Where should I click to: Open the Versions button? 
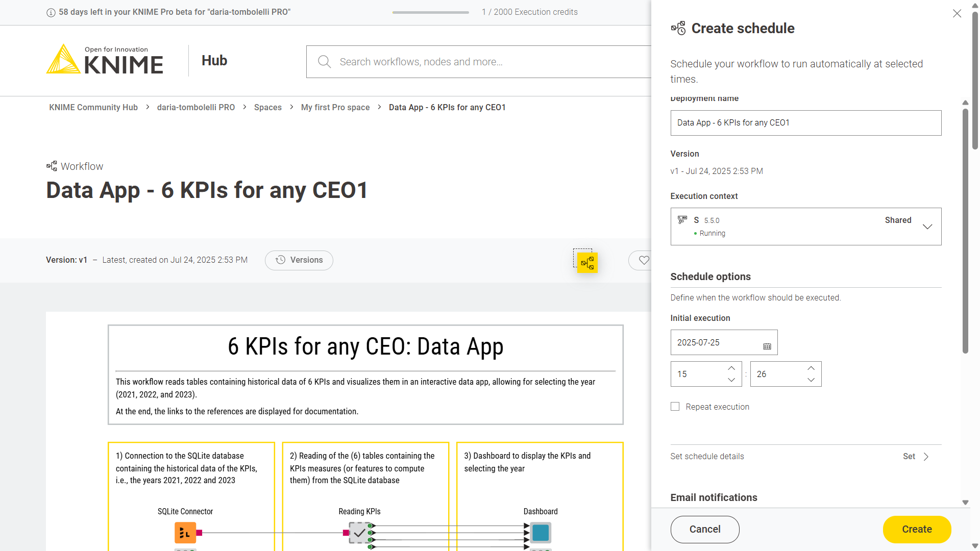point(299,260)
